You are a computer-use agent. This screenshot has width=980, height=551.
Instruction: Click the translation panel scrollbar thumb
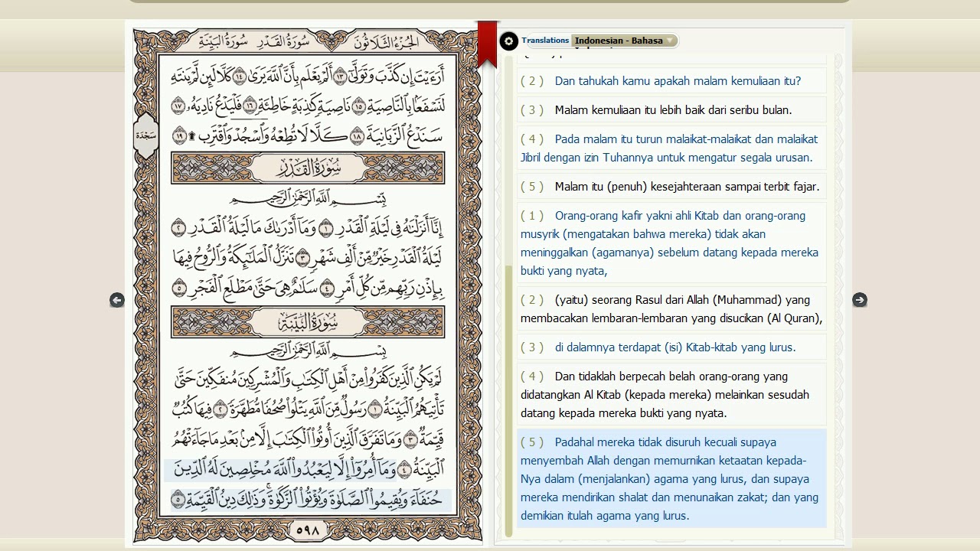point(508,401)
